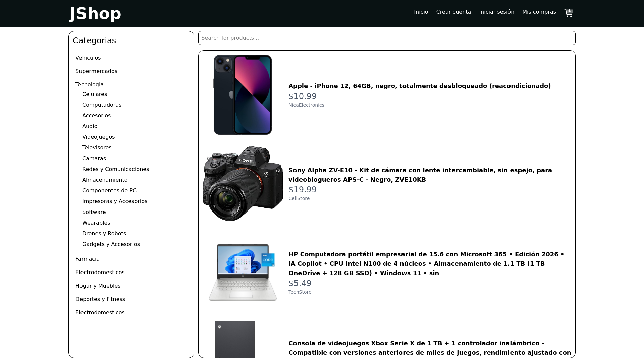Open Gadgets y Accesorios subcategory
The image size is (644, 362).
click(111, 244)
